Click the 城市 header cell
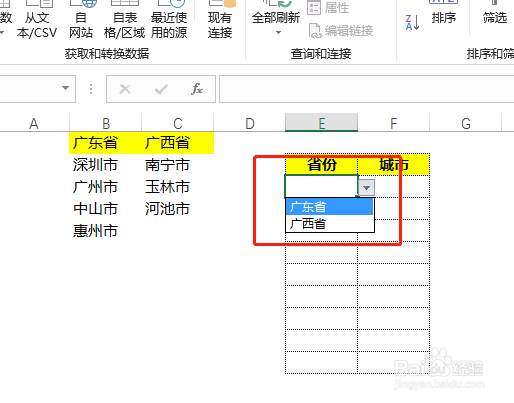The width and height of the screenshot is (514, 403). [x=394, y=165]
